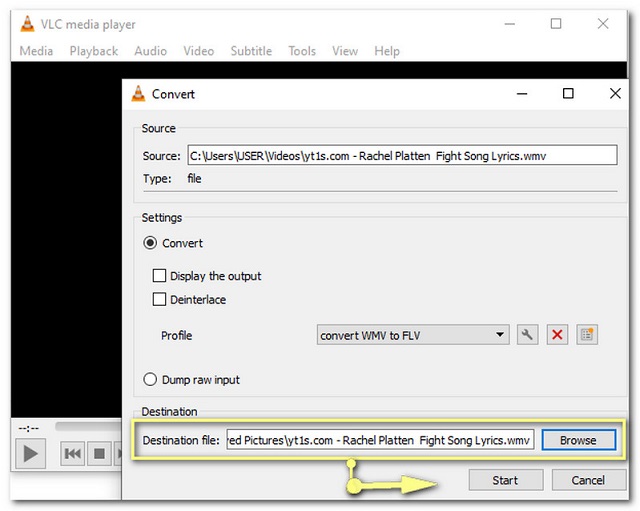This screenshot has width=640, height=511.
Task: Click the Cancel button in Convert dialog
Action: click(x=589, y=480)
